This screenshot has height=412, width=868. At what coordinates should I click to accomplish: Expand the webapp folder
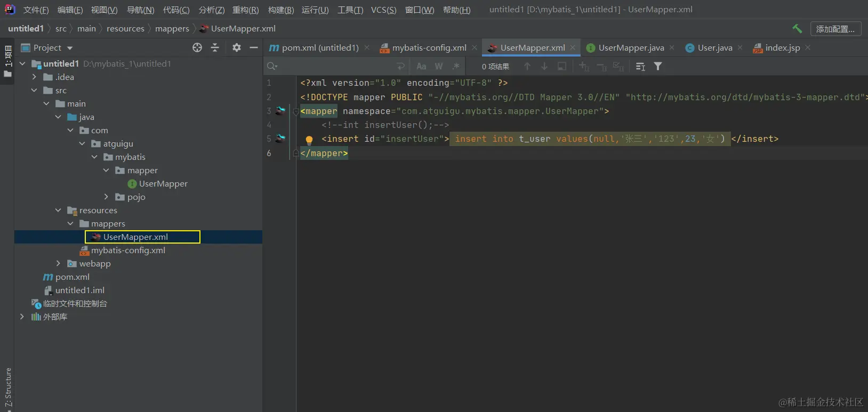(58, 263)
